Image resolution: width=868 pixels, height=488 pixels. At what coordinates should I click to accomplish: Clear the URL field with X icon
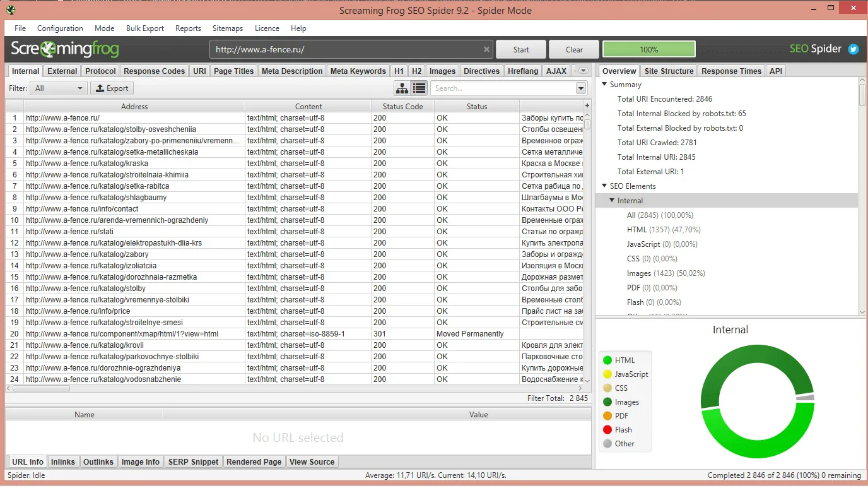pyautogui.click(x=486, y=49)
